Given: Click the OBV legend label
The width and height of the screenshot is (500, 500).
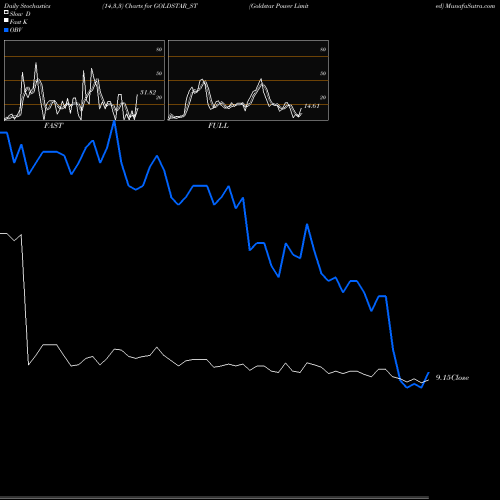Looking at the screenshot, I should (x=16, y=30).
